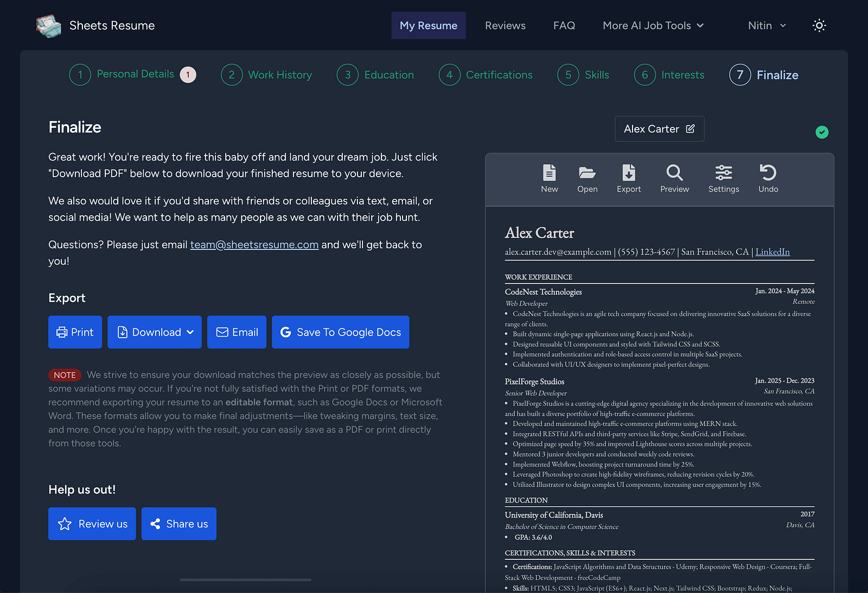Open the My Resume tab
This screenshot has height=593, width=868.
tap(429, 25)
